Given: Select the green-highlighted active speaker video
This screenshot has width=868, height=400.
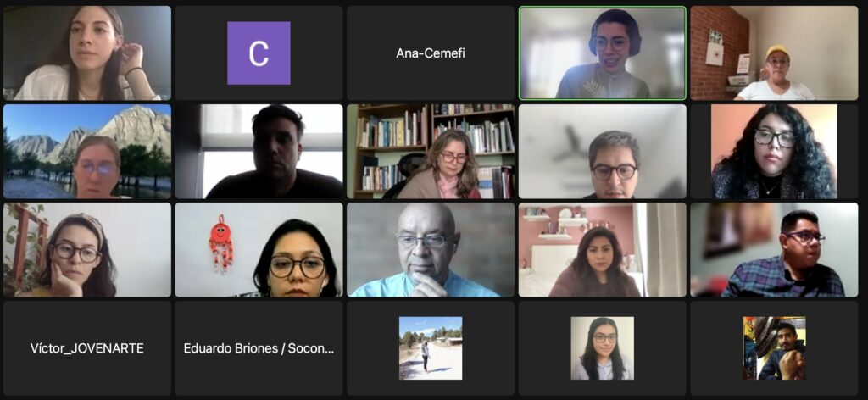Looking at the screenshot, I should (x=603, y=53).
